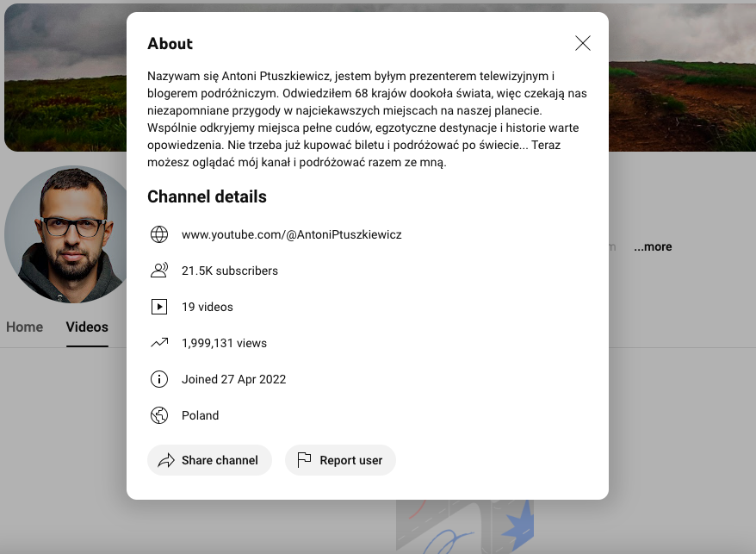Click the 'About' dialog heading

pos(170,43)
